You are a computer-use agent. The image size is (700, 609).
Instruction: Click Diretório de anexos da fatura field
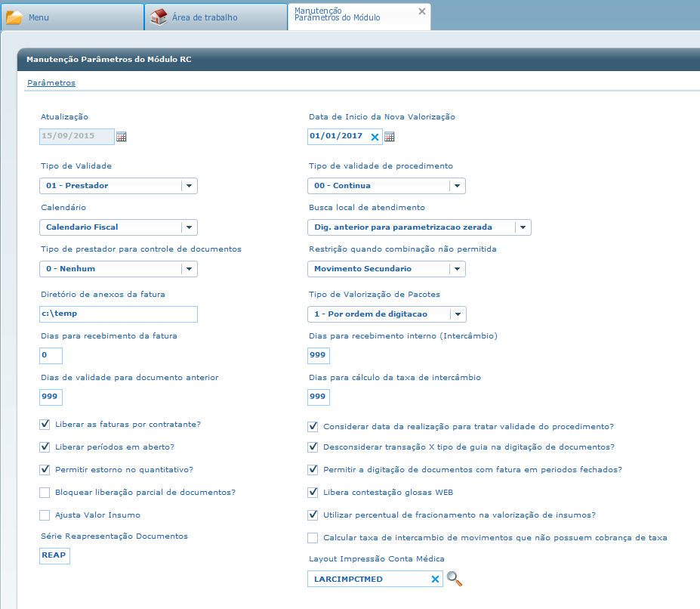[119, 314]
